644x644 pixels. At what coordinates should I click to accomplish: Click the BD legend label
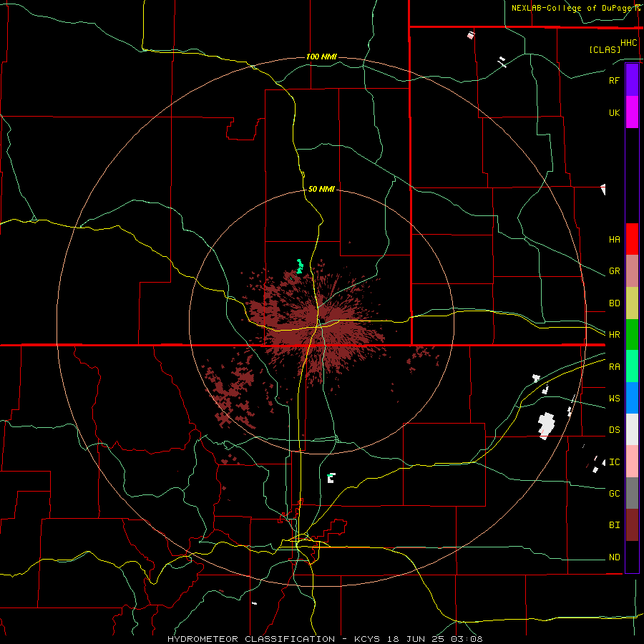click(x=614, y=303)
